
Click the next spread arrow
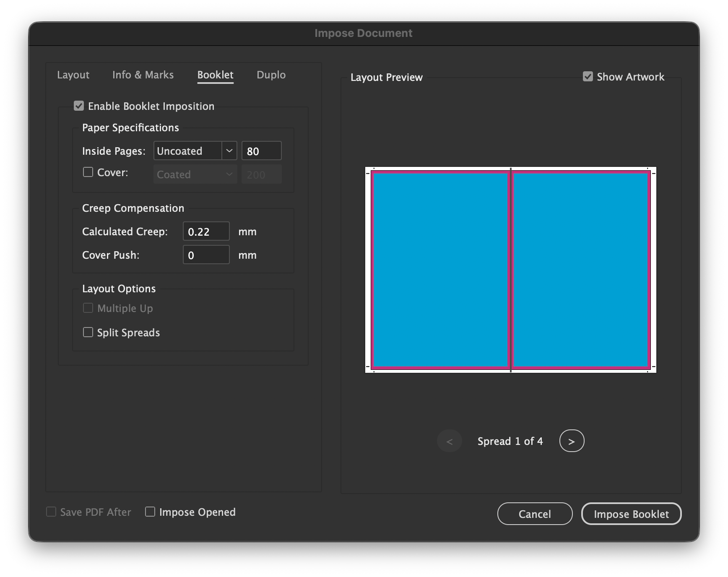pyautogui.click(x=572, y=441)
